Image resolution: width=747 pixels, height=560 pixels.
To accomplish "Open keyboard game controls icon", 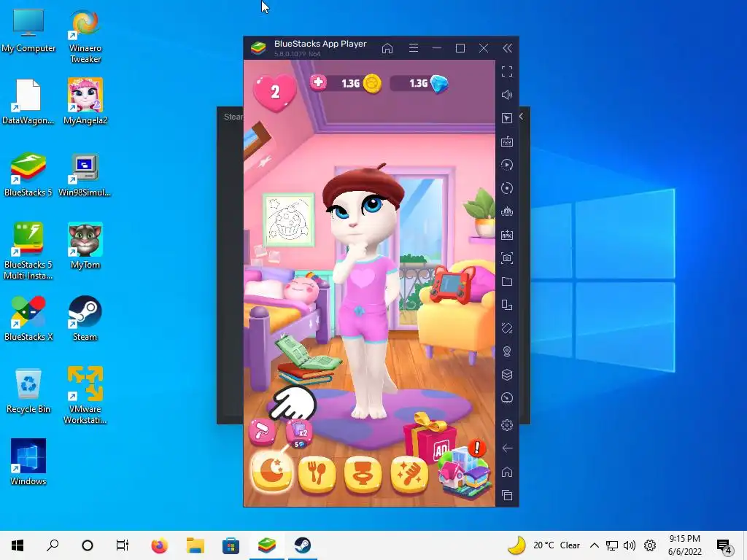I will pos(507,141).
